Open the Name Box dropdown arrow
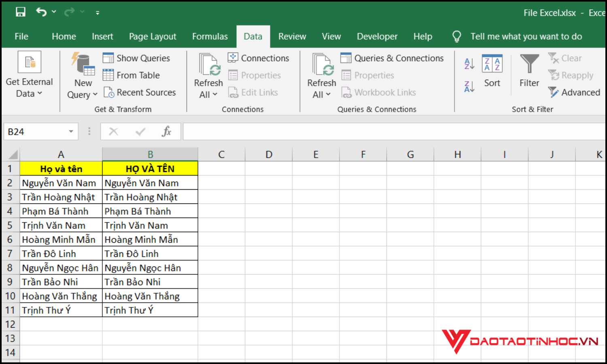 tap(71, 131)
